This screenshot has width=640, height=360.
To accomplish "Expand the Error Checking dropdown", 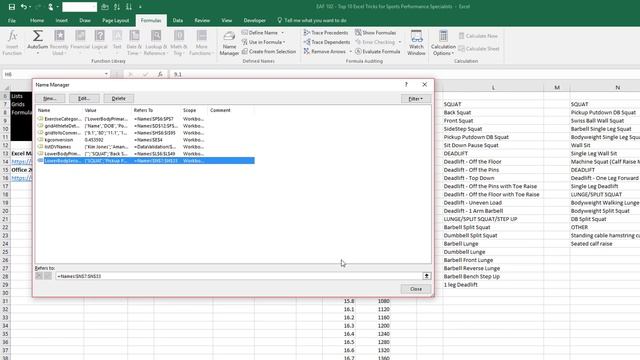I will point(400,42).
